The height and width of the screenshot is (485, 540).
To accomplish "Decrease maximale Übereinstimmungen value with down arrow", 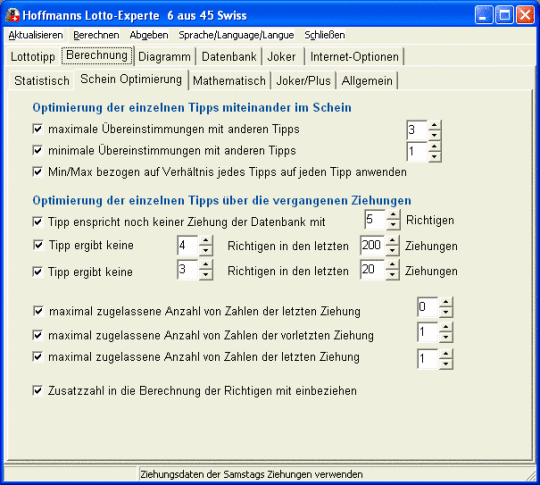I will 434,135.
